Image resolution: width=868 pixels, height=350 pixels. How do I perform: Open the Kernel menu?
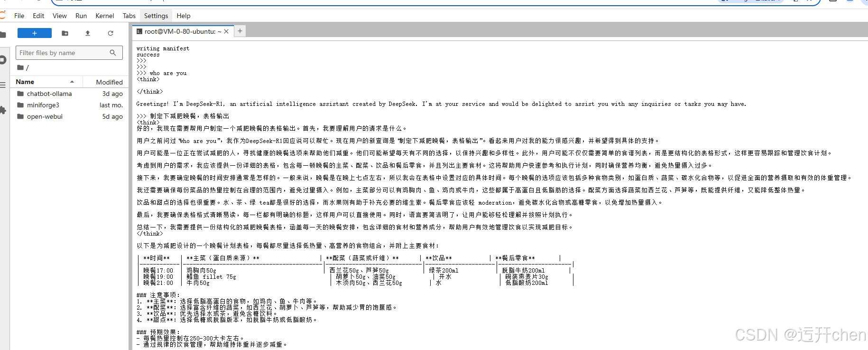105,16
